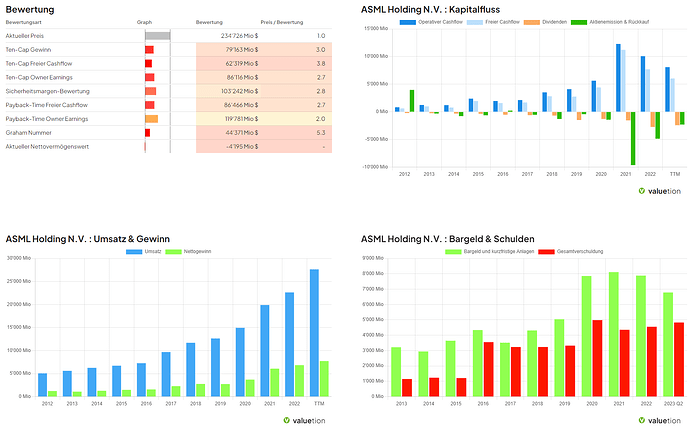690x430 pixels.
Task: Click the Payback-Time Owner Earnings orange bar
Action: tap(151, 119)
